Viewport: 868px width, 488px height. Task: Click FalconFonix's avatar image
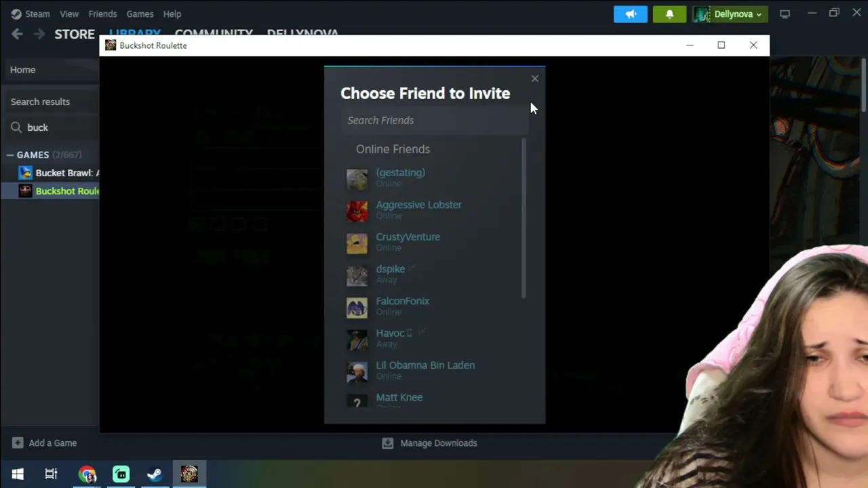click(x=357, y=307)
